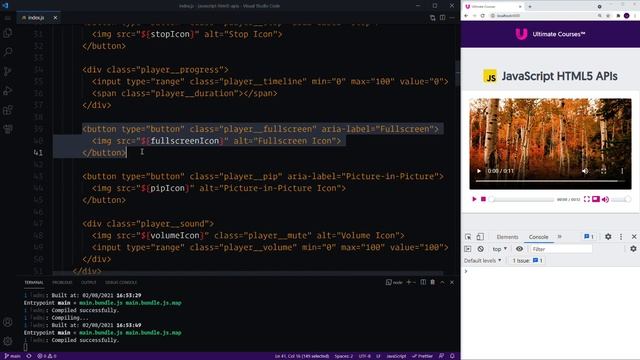Click the 1 Issue link in console

[x=527, y=260]
